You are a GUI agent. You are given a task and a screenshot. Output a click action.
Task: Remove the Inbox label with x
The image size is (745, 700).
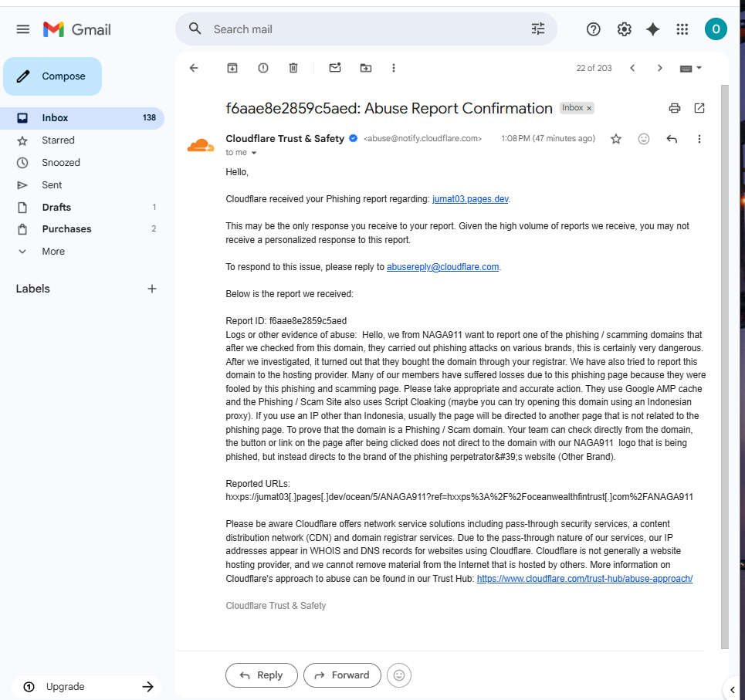[589, 108]
